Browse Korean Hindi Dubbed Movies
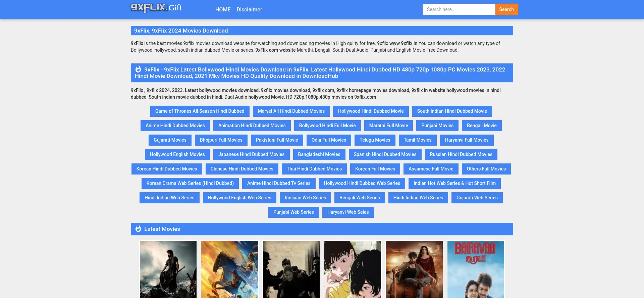Image resolution: width=644 pixels, height=298 pixels. (167, 169)
